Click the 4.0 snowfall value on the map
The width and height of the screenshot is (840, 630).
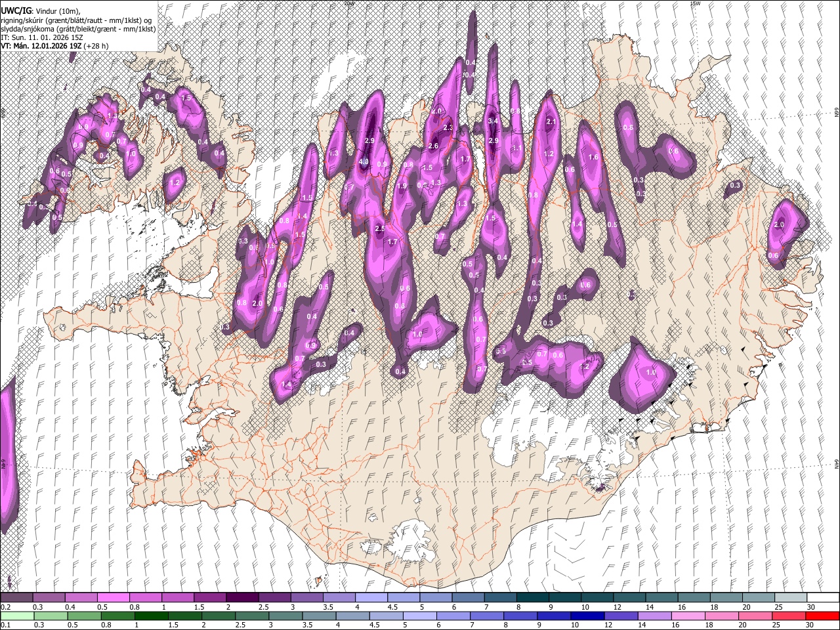click(364, 161)
